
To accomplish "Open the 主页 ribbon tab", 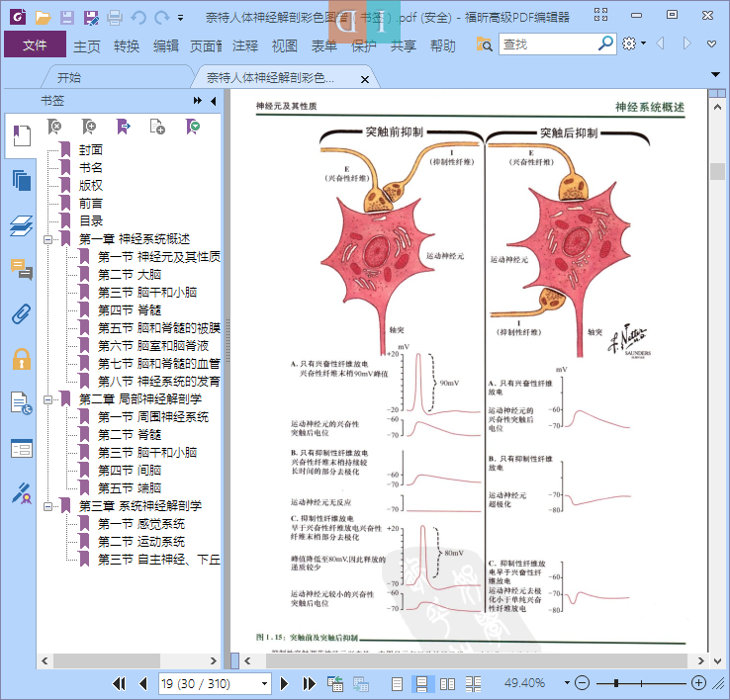I will pos(87,46).
